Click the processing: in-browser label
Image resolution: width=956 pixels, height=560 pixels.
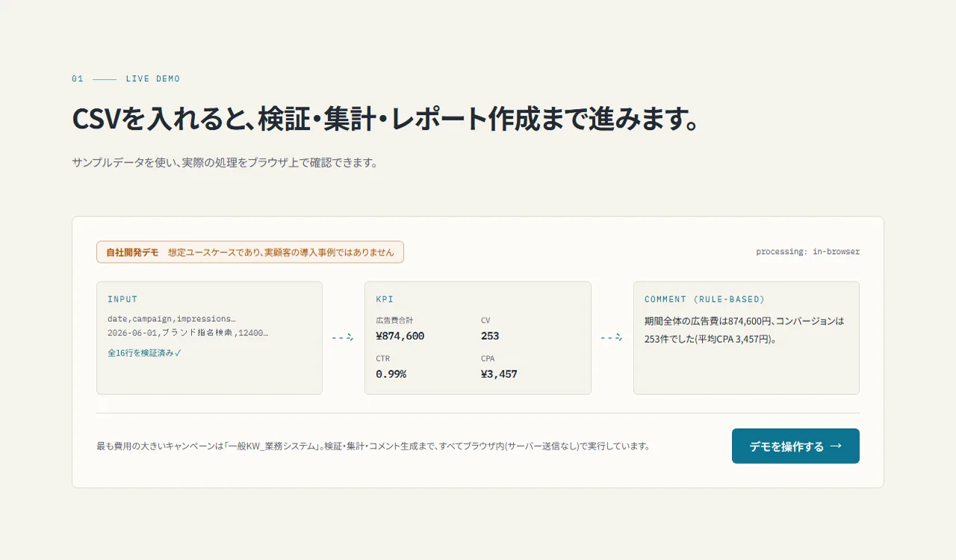click(807, 252)
